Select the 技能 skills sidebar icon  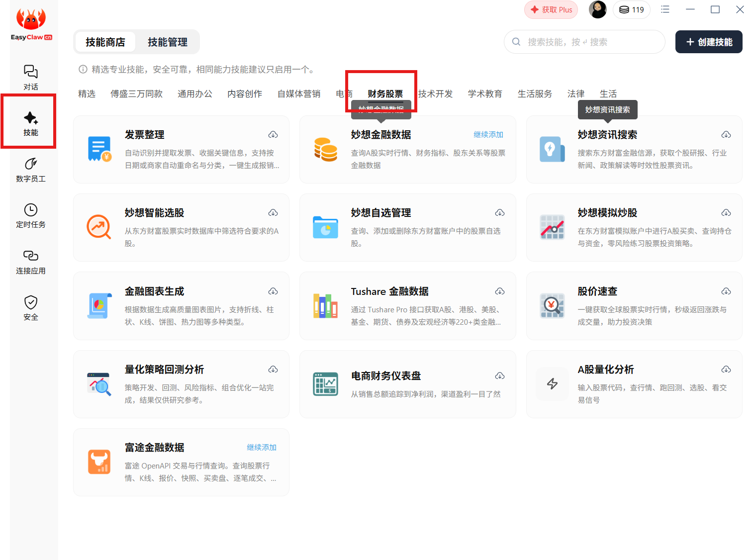coord(31,124)
